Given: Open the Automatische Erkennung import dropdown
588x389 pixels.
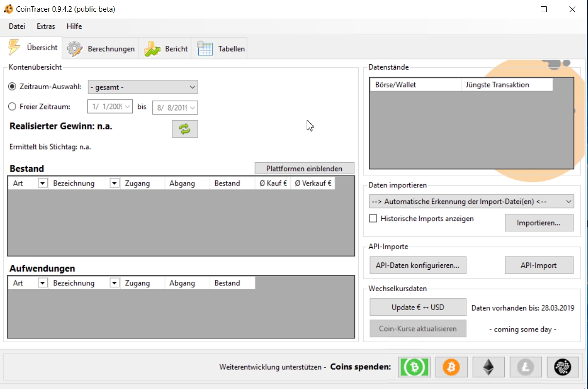Looking at the screenshot, I should coord(471,202).
